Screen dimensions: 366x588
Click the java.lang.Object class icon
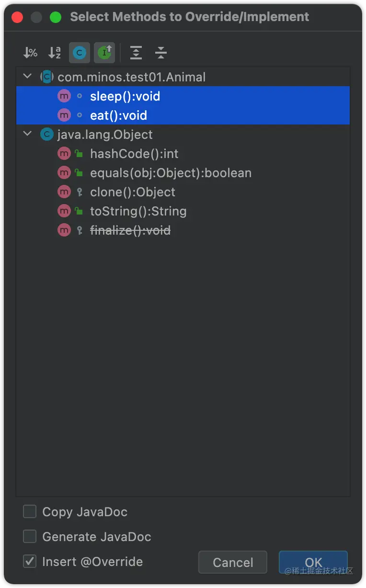(x=46, y=135)
